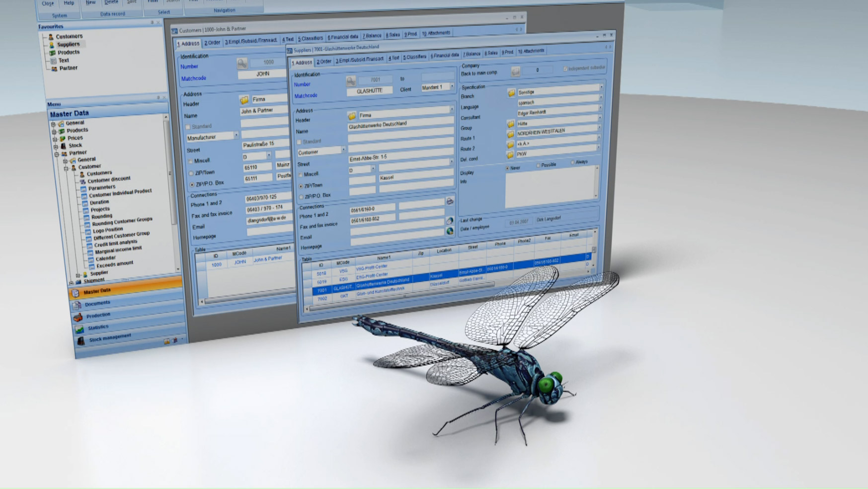Switch to supplier 6 Financial data tab
The height and width of the screenshot is (489, 868).
click(x=444, y=55)
